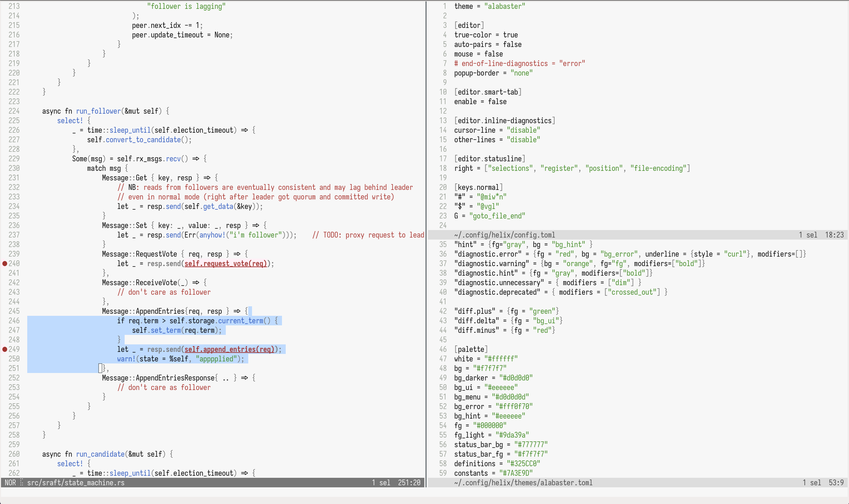
Task: Click Message::ReceiveVote match arm
Action: (x=155, y=282)
